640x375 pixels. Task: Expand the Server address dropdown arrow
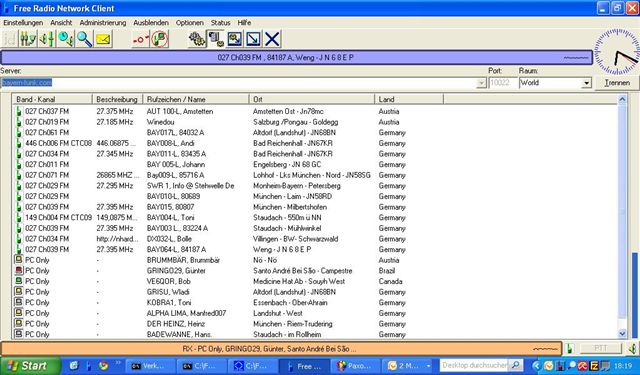(x=481, y=83)
